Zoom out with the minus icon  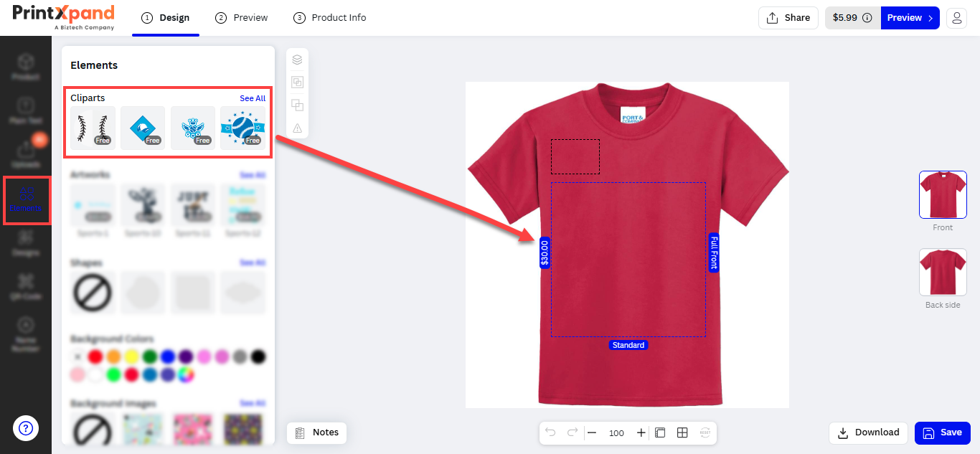click(592, 432)
